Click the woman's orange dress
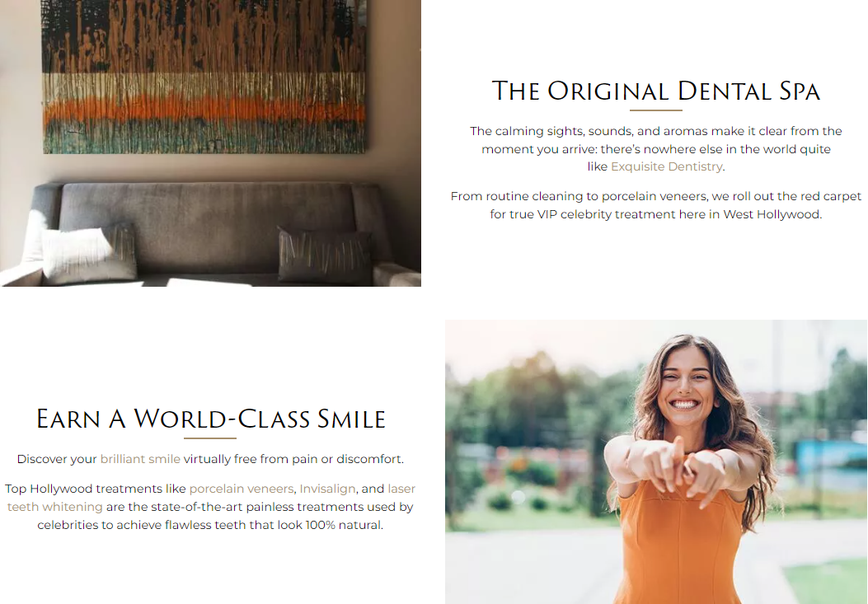Screen dimensions: 868x604 [x=680, y=545]
